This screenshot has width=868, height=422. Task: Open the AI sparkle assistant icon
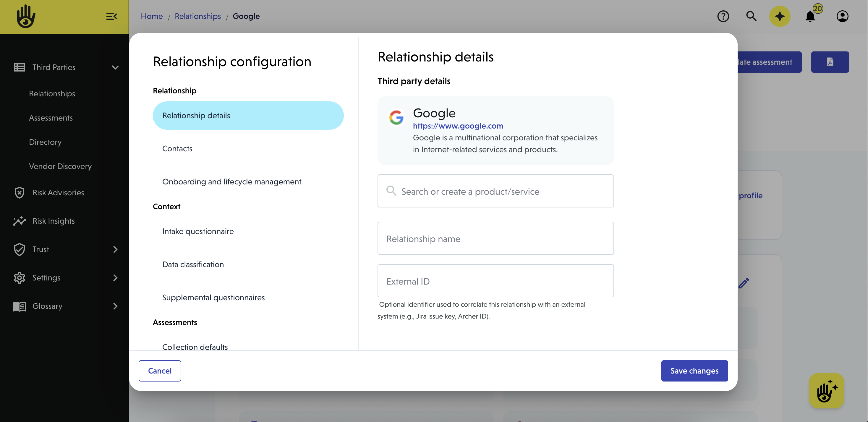(x=779, y=16)
